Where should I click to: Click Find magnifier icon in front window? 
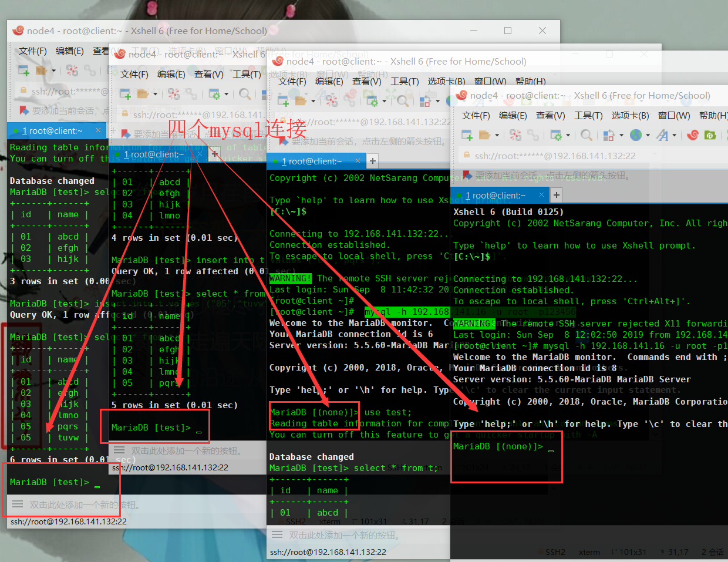[x=586, y=135]
